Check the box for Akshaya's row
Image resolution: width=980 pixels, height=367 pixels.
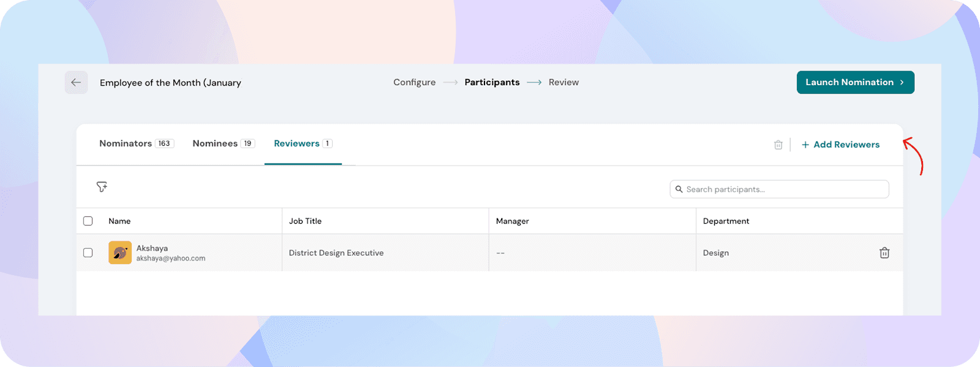(x=88, y=252)
